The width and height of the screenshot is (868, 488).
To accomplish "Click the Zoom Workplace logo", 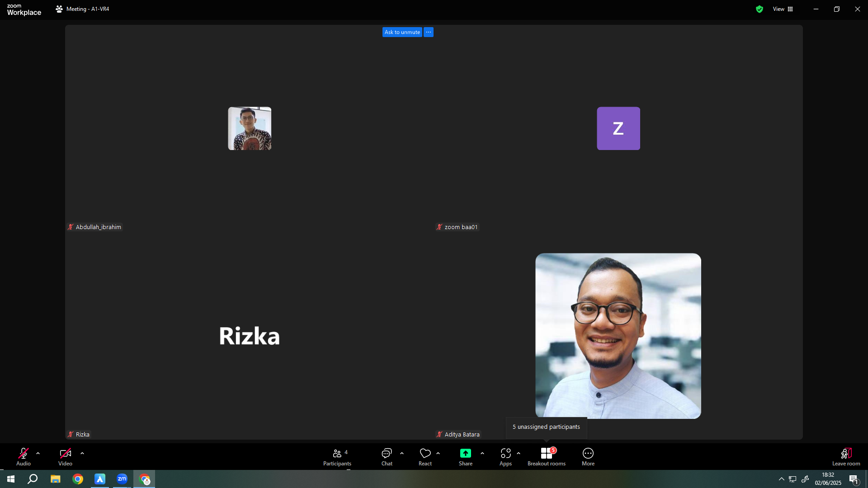I will 24,9.
